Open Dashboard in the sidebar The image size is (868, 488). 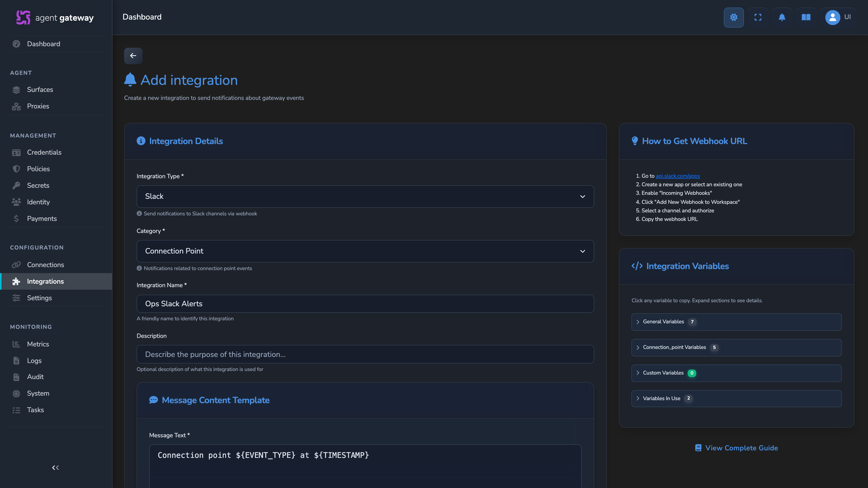(x=56, y=44)
